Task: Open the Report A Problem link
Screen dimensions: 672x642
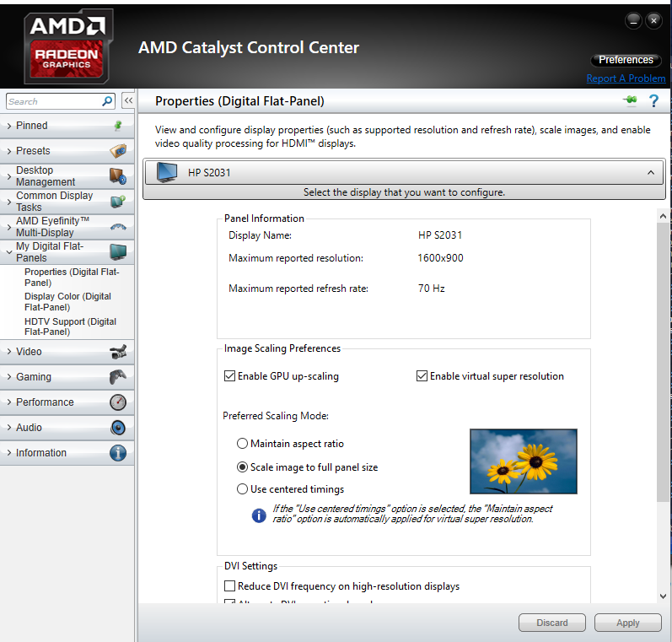Action: (626, 78)
